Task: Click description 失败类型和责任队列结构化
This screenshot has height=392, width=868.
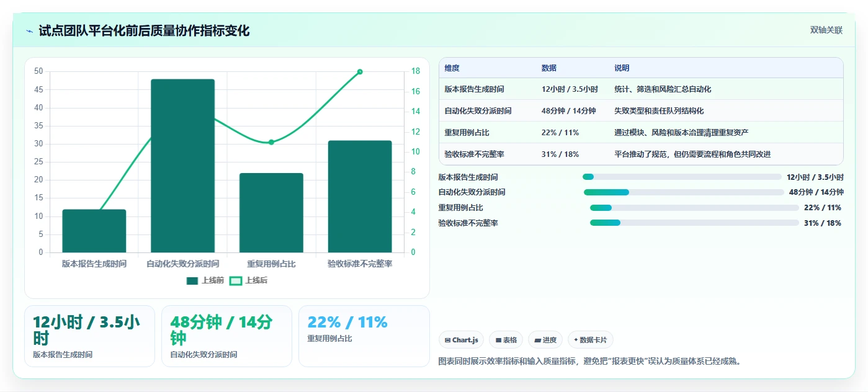Action: [659, 111]
